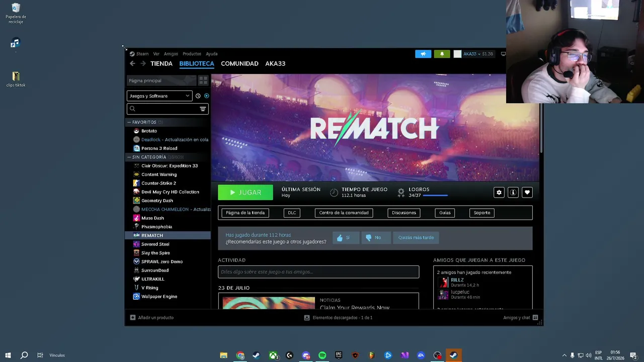Click the forward navigation arrow
The image size is (644, 362).
pos(143,63)
